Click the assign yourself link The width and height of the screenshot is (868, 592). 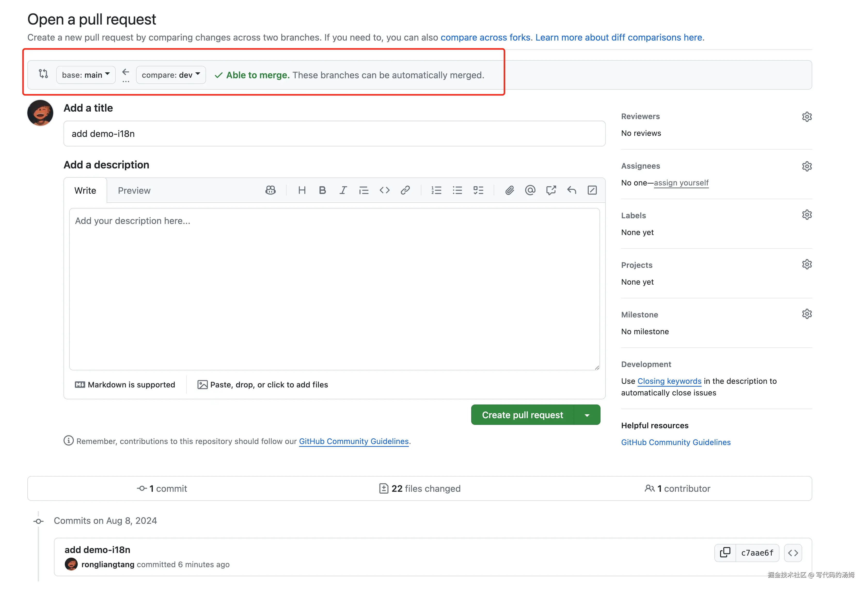tap(681, 183)
